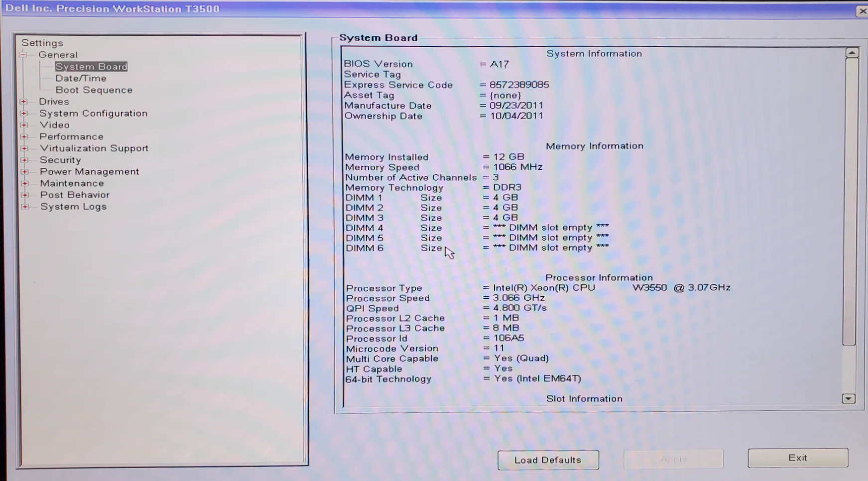Click the scroll up arrow
The height and width of the screenshot is (481, 868).
(852, 52)
